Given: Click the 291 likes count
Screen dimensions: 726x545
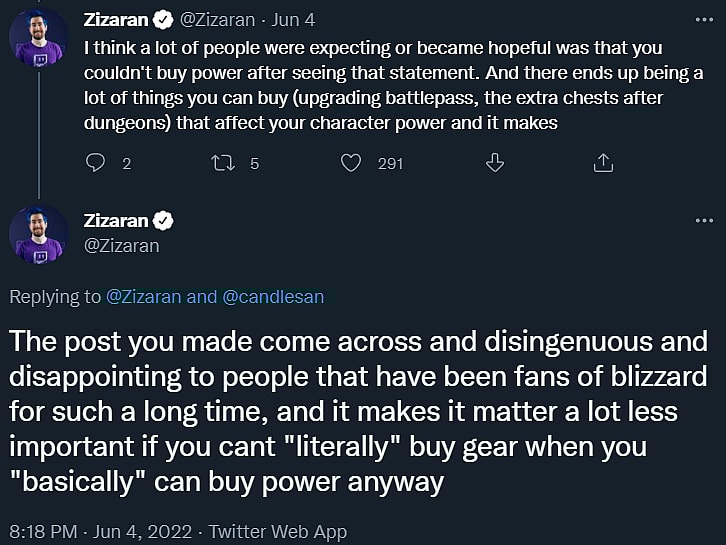Looking at the screenshot, I should 390,163.
